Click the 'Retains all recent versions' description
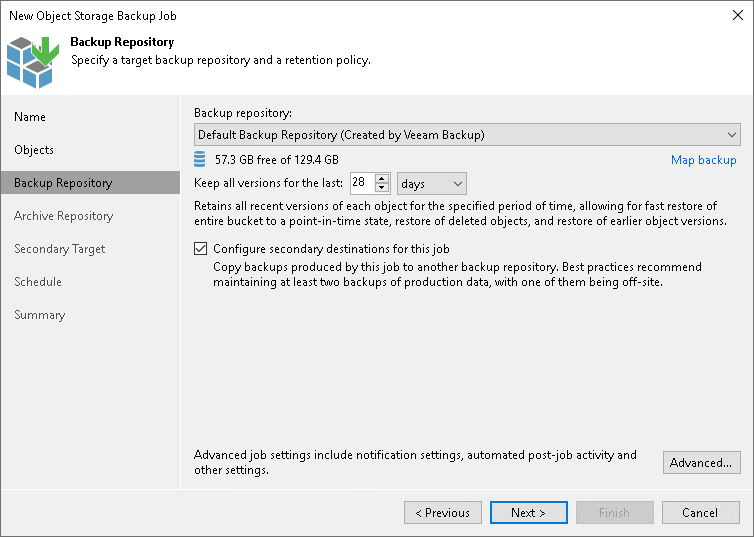This screenshot has height=537, width=754. click(x=460, y=213)
